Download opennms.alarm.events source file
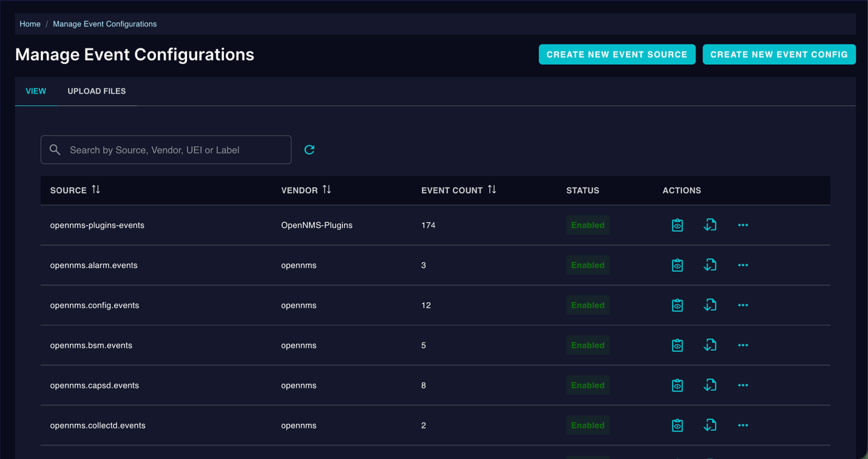Image resolution: width=868 pixels, height=459 pixels. pos(710,265)
